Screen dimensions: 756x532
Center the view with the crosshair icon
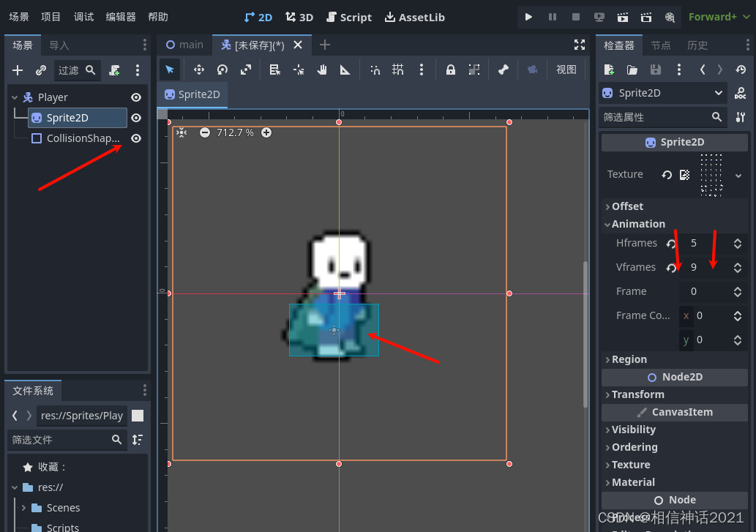coord(181,132)
